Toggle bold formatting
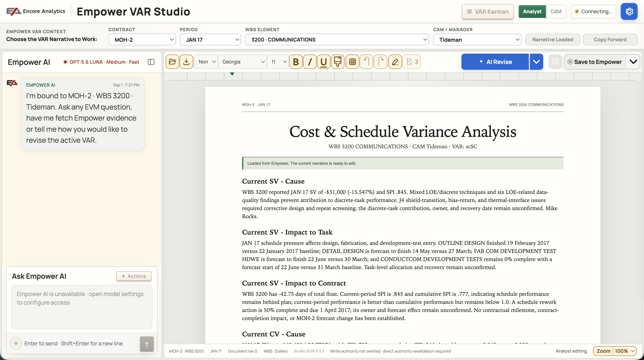 (296, 62)
